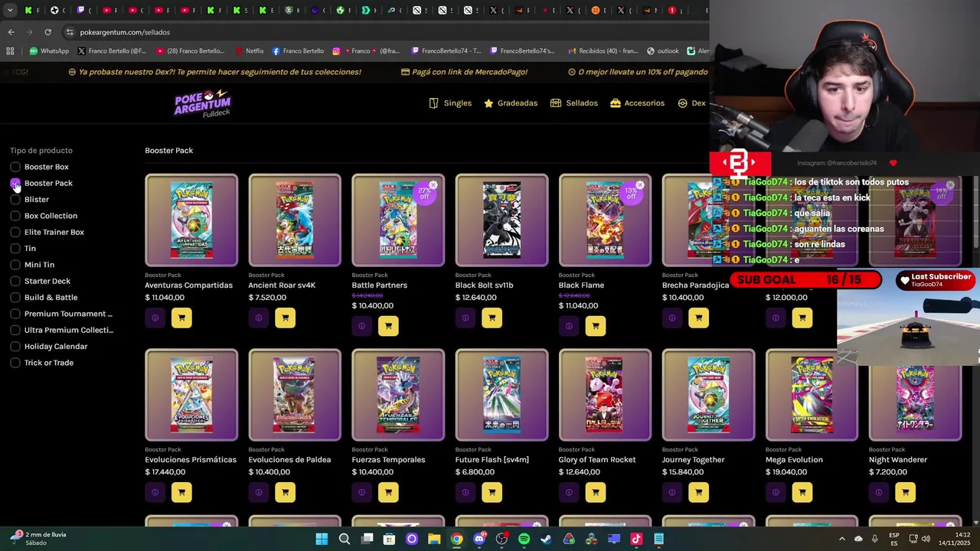
Task: Click the Poke Argentum logo
Action: (x=202, y=103)
